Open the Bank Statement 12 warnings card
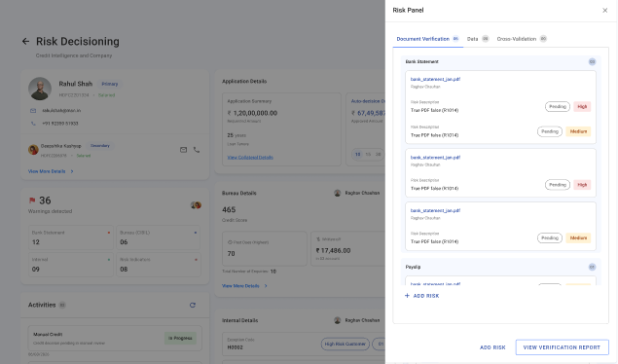The width and height of the screenshot is (618, 364). [x=71, y=237]
